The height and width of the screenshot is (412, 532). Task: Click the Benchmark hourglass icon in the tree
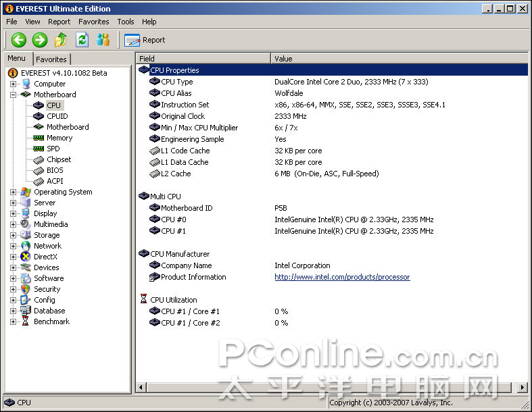coord(26,321)
